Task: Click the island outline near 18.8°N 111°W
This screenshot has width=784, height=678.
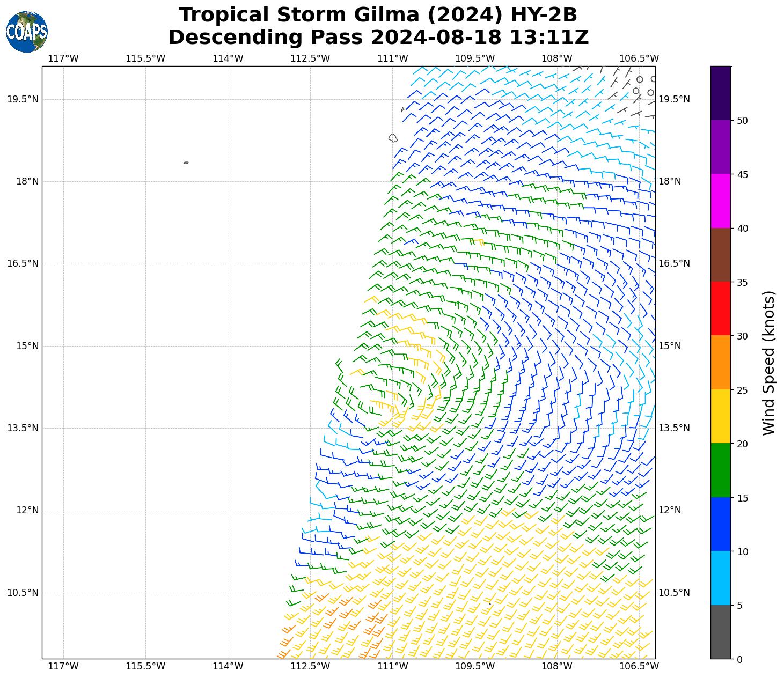Action: 393,138
